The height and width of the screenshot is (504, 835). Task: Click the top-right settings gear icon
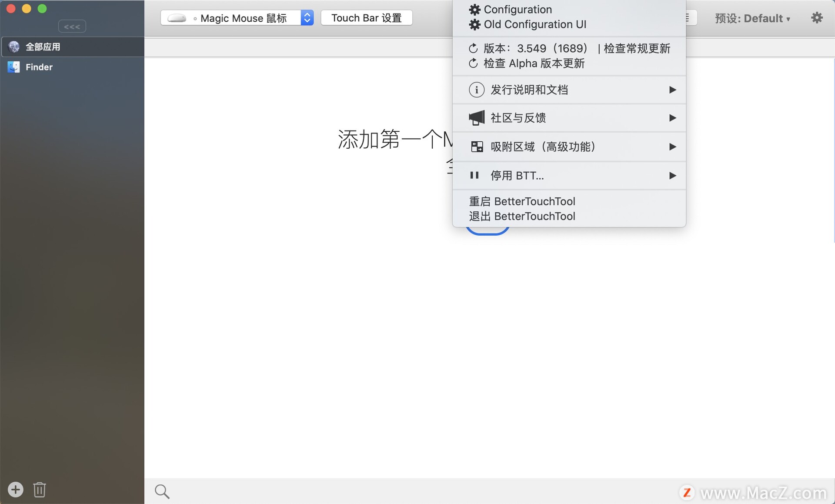[x=817, y=18]
